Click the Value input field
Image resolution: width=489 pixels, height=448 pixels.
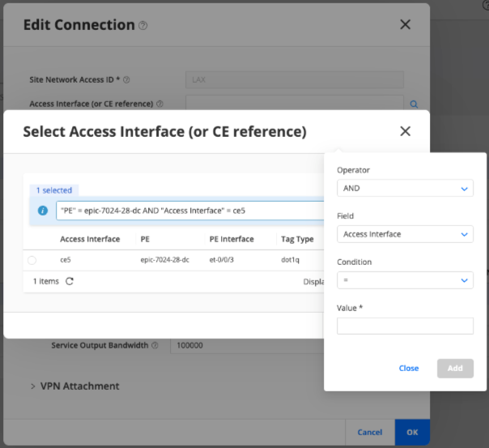(x=405, y=326)
